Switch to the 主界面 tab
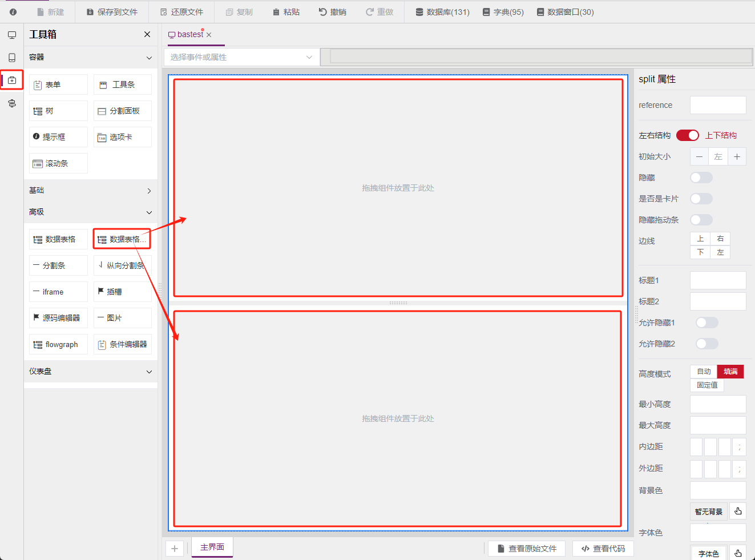 click(x=212, y=547)
